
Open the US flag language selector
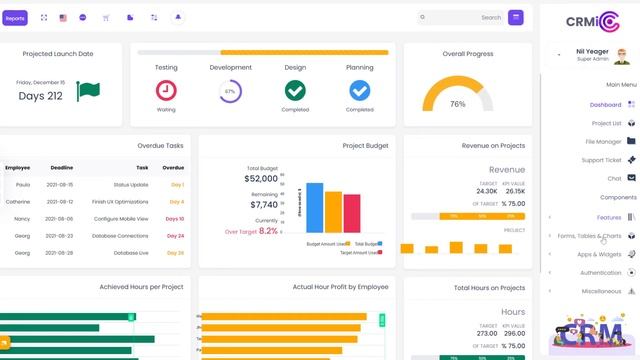(63, 18)
